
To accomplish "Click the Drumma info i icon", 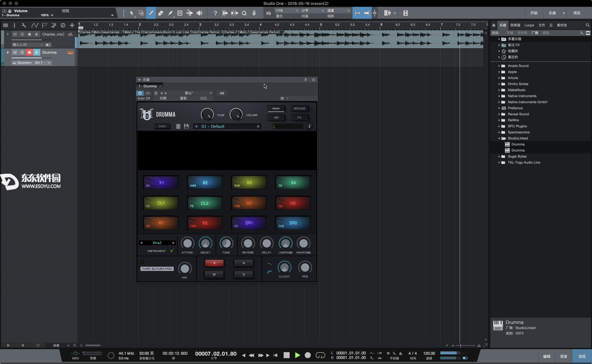I will coord(309,126).
